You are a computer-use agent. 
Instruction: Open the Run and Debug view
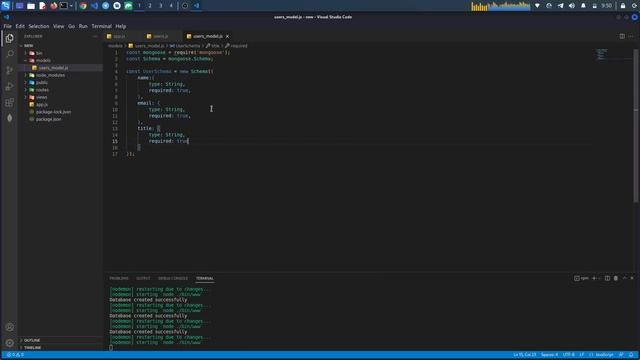click(9, 86)
